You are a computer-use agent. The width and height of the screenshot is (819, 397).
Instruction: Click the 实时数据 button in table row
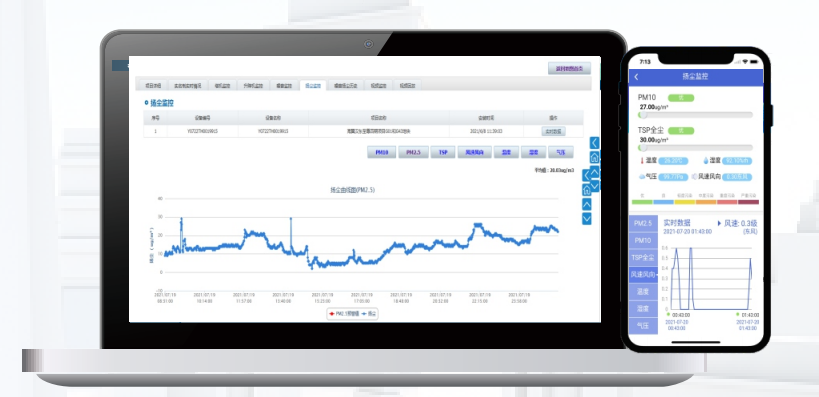(553, 131)
